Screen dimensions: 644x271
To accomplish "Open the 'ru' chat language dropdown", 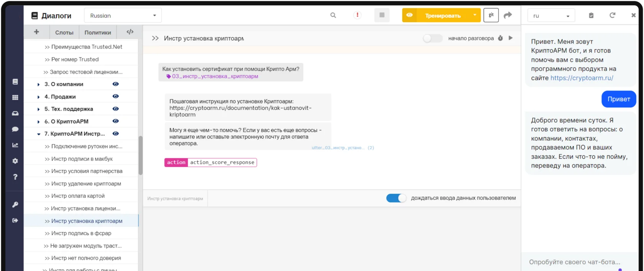I will coord(551,16).
